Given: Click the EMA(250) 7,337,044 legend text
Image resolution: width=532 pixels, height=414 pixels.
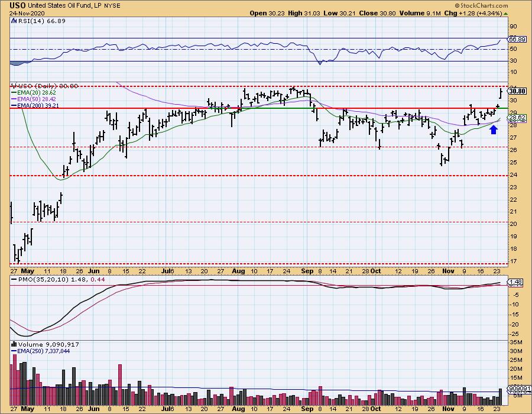Looking at the screenshot, I should pyautogui.click(x=43, y=351).
